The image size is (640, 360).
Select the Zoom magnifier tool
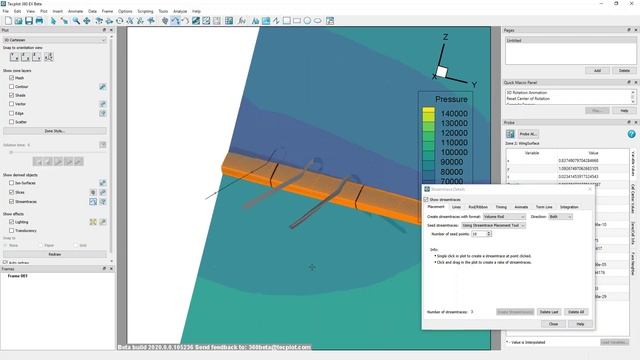[x=76, y=20]
